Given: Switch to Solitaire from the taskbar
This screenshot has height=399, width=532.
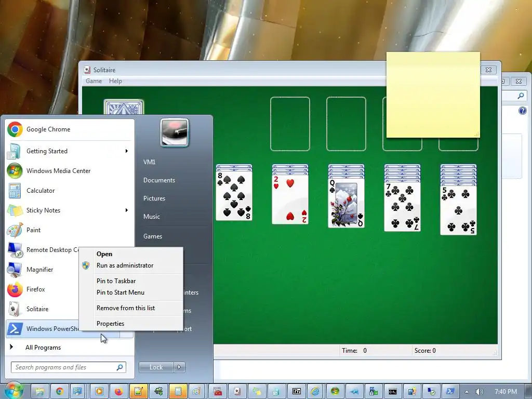Looking at the screenshot, I should [x=237, y=391].
